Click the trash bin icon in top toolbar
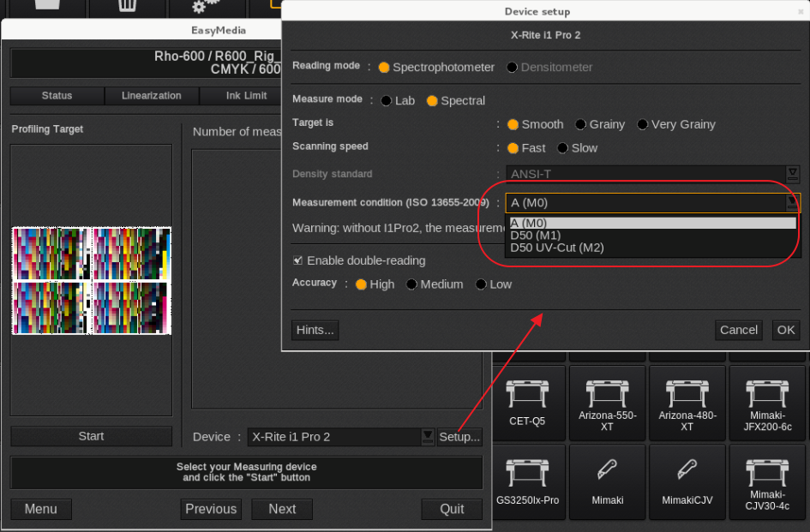 coord(127,7)
